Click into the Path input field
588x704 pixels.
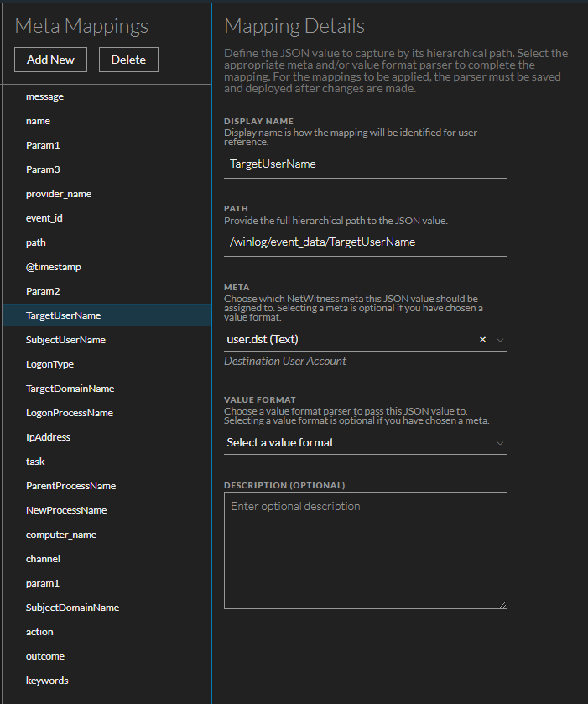click(365, 242)
